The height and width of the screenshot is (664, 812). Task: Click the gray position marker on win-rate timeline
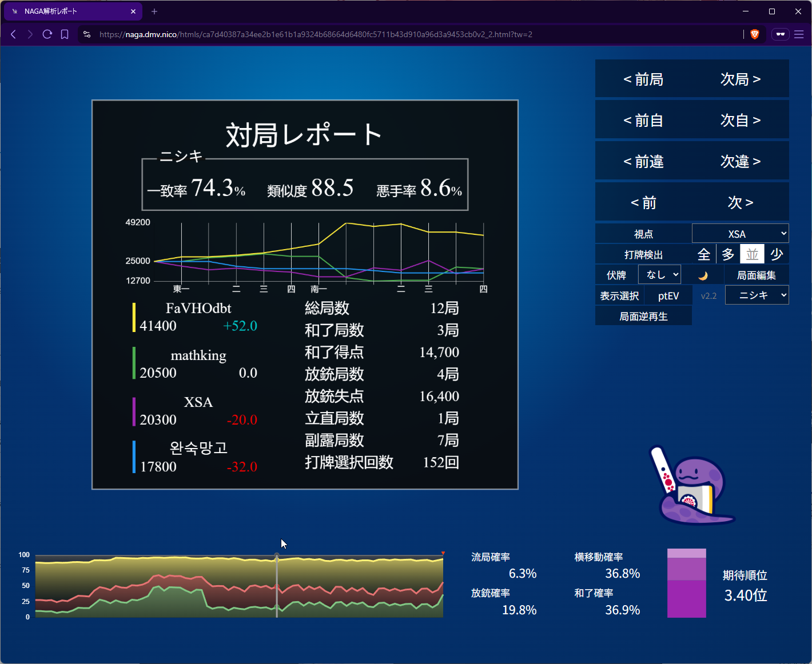point(277,556)
